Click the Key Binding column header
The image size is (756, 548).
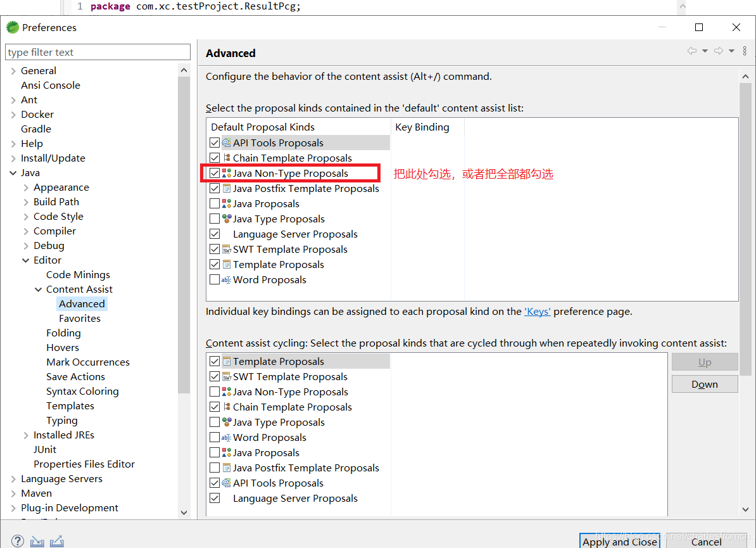pos(427,127)
